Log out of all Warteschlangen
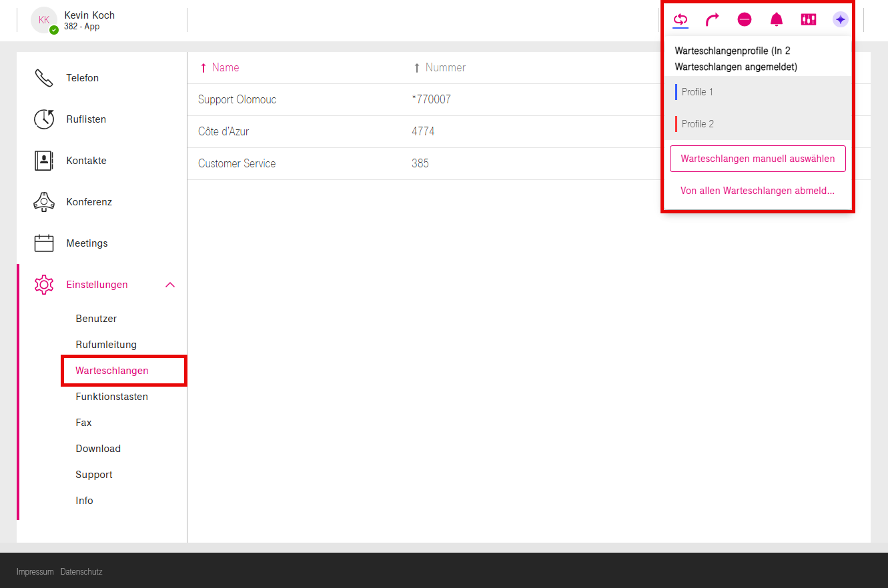Image resolution: width=888 pixels, height=588 pixels. click(757, 191)
